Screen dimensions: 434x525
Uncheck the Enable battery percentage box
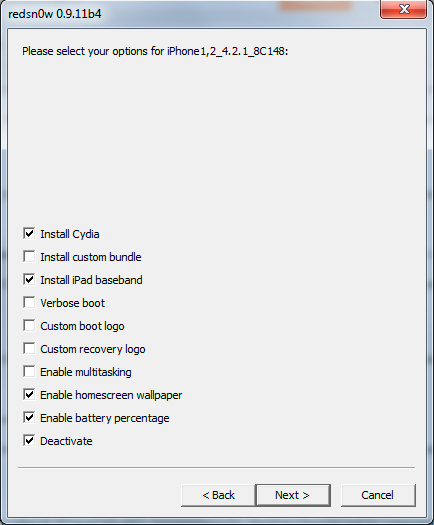[29, 418]
